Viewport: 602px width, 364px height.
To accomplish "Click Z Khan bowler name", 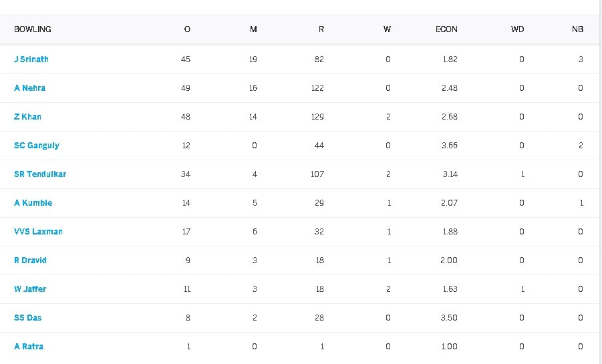I will pos(28,117).
